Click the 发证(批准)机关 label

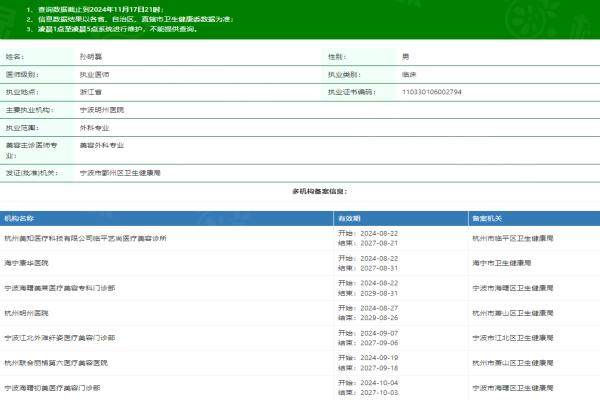tap(31, 173)
